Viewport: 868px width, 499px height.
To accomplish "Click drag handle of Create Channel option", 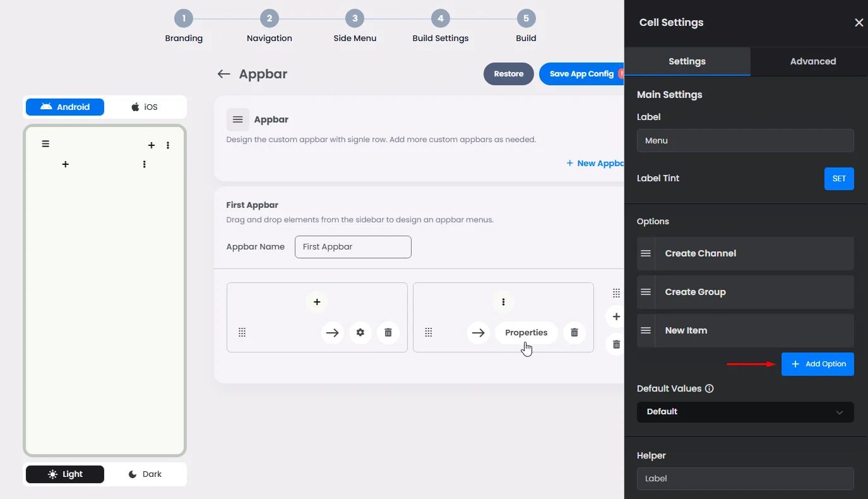I will pyautogui.click(x=646, y=253).
